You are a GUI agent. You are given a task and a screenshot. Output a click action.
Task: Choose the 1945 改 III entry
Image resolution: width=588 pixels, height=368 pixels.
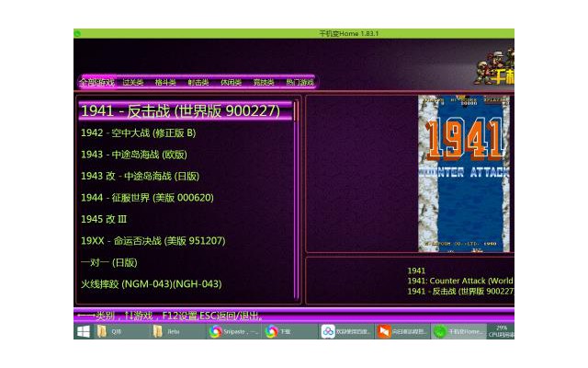tap(104, 219)
